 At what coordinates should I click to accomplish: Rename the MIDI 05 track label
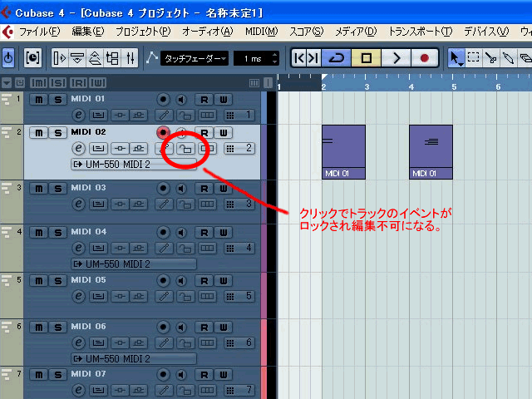tap(88, 280)
